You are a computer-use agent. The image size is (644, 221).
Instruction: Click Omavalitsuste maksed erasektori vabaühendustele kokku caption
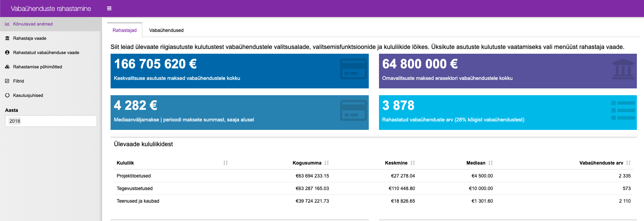coord(447,78)
